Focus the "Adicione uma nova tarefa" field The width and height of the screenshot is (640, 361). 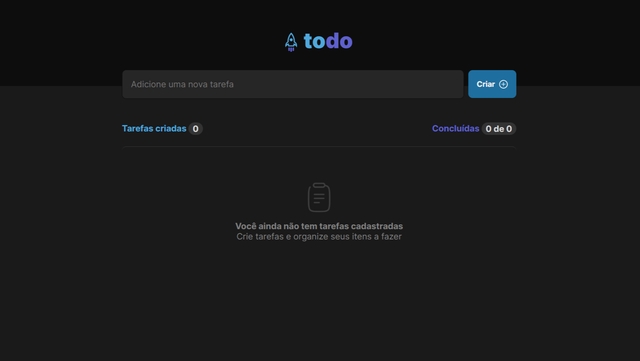pyautogui.click(x=293, y=84)
